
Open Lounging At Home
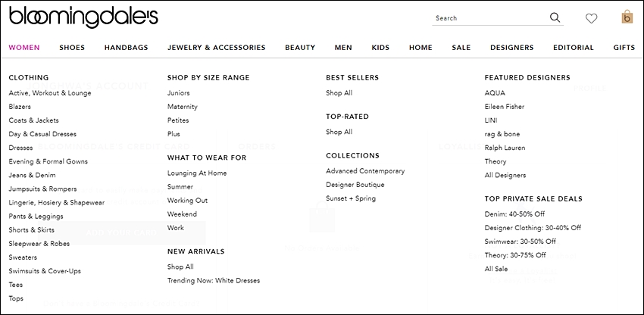point(197,173)
